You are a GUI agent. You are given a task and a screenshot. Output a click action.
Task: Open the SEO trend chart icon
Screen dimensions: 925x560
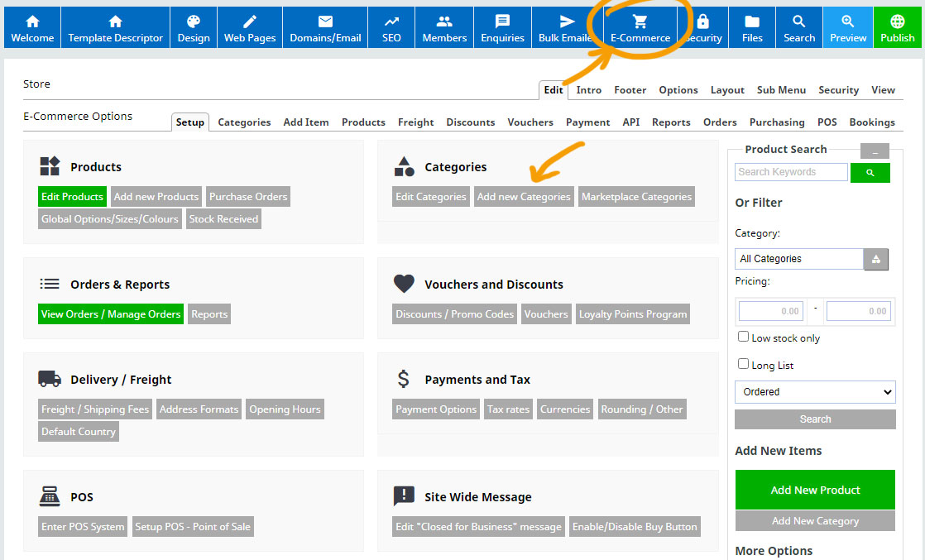(391, 22)
